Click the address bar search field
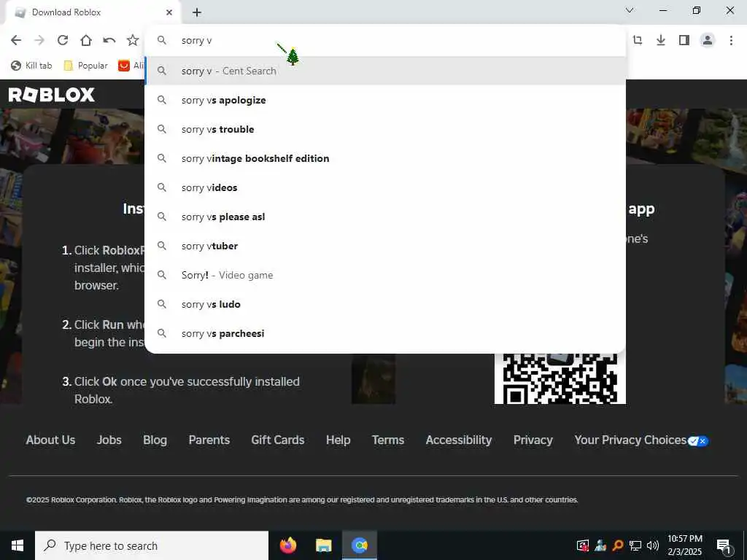The image size is (747, 560). click(x=385, y=41)
